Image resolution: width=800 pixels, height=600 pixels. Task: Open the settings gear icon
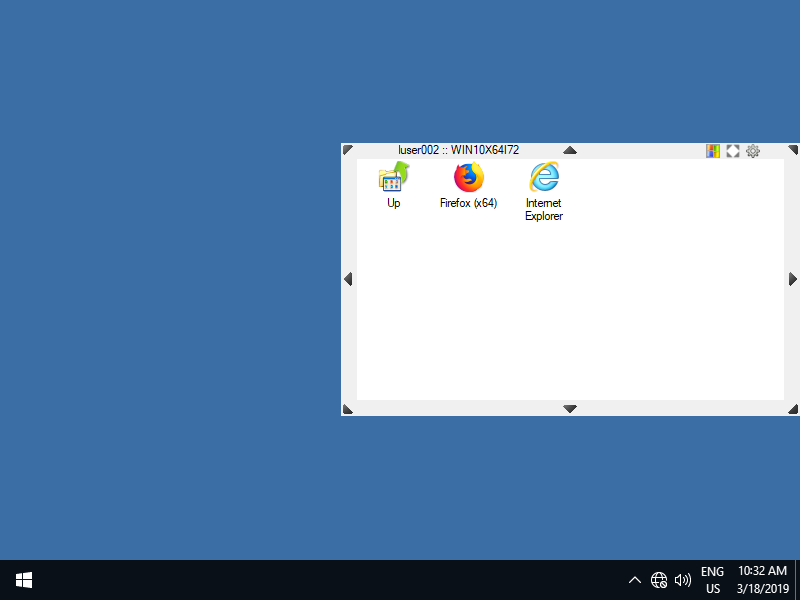(753, 151)
